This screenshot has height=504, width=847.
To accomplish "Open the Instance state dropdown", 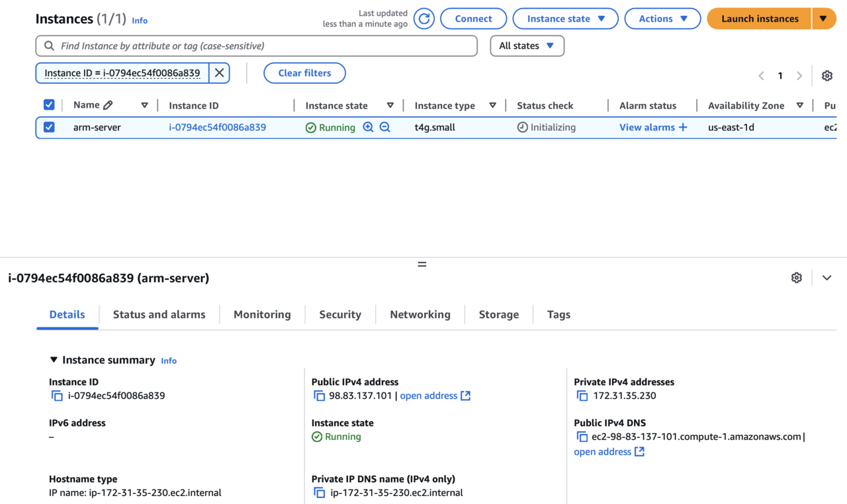I will (x=565, y=19).
